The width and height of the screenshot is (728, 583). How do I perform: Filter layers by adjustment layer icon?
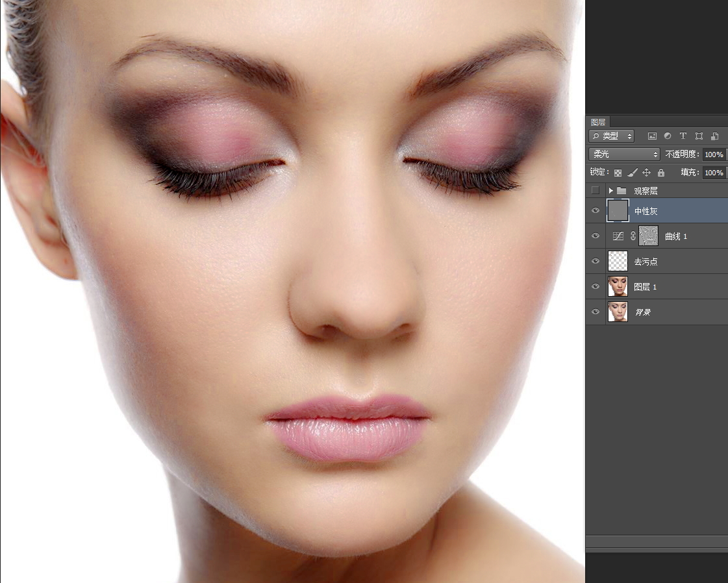coord(667,136)
